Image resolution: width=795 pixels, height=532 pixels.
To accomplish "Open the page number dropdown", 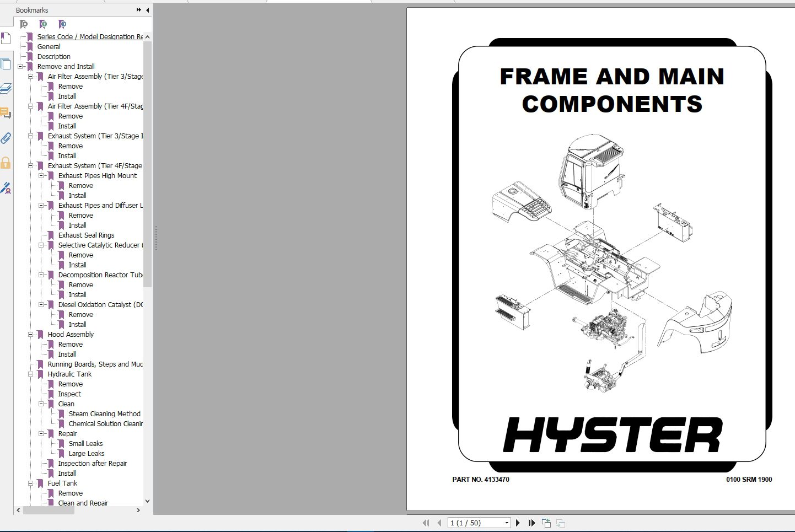I will point(507,523).
